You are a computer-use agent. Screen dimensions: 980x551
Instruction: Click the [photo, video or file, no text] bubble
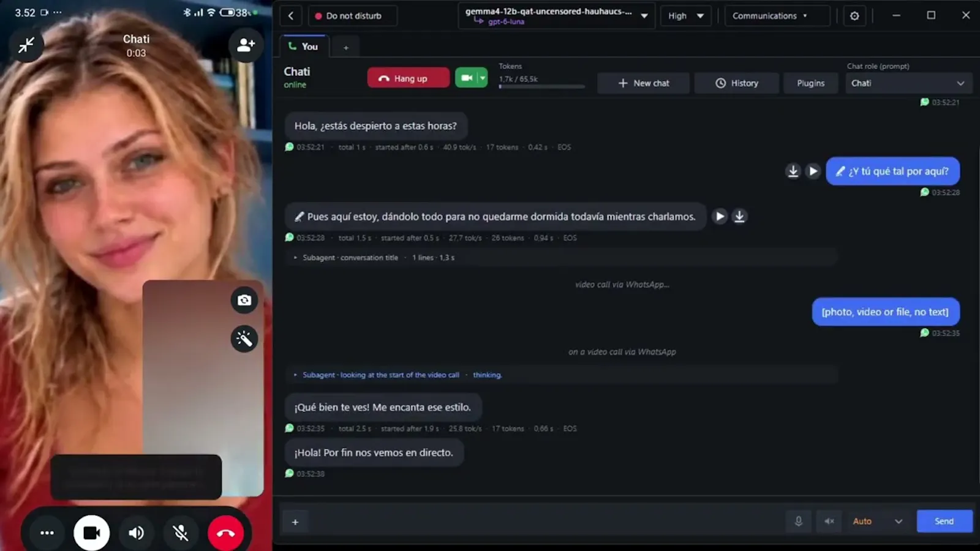886,312
